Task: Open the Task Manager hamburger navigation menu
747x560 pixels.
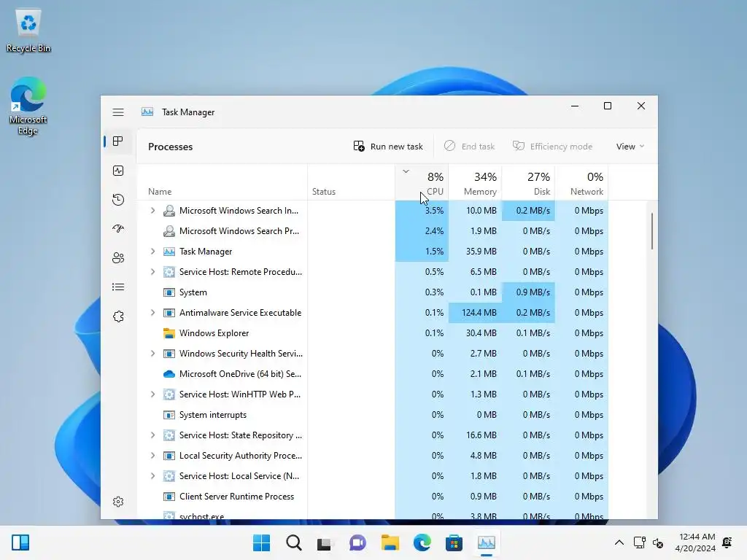Action: (x=118, y=112)
